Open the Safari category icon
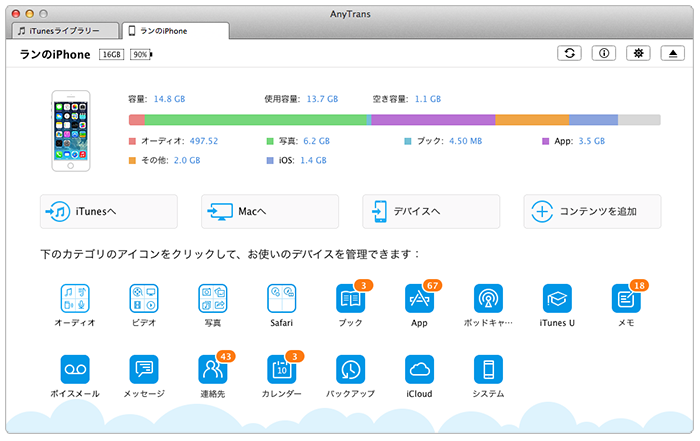The height and width of the screenshot is (441, 700). pos(281,298)
